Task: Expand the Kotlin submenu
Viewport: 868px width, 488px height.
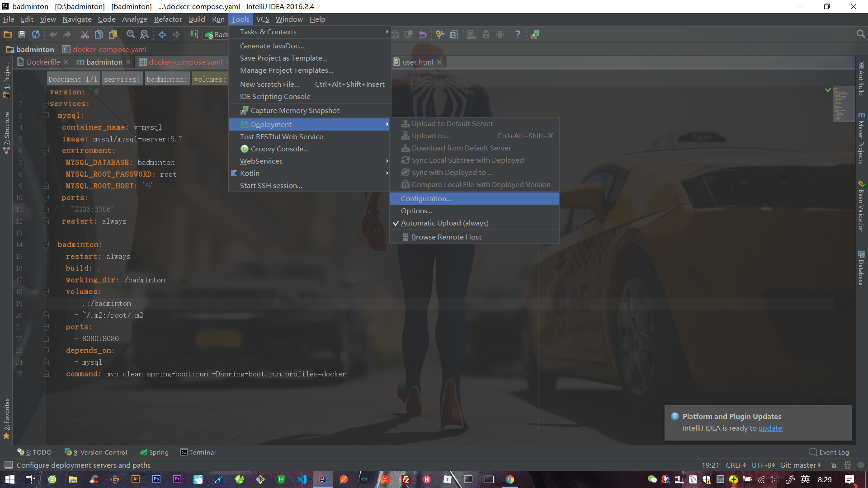Action: pos(309,174)
